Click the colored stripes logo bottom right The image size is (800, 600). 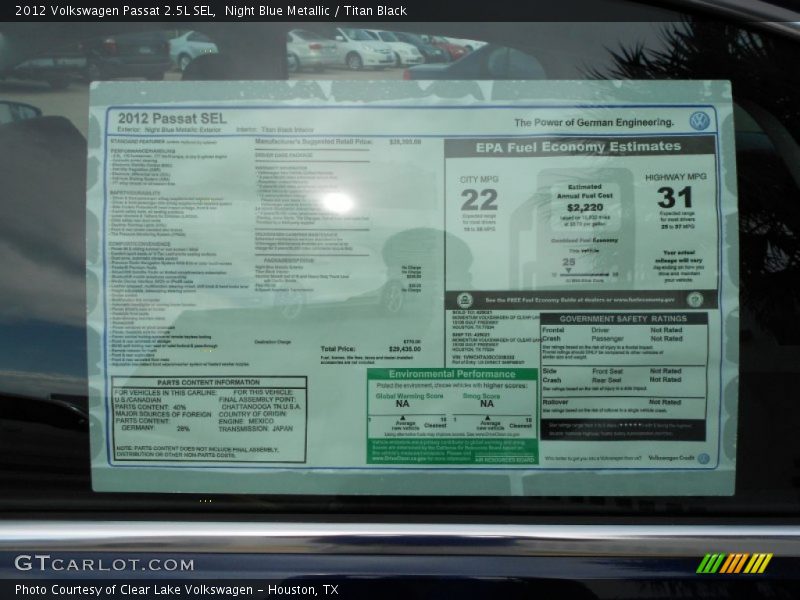(x=734, y=563)
